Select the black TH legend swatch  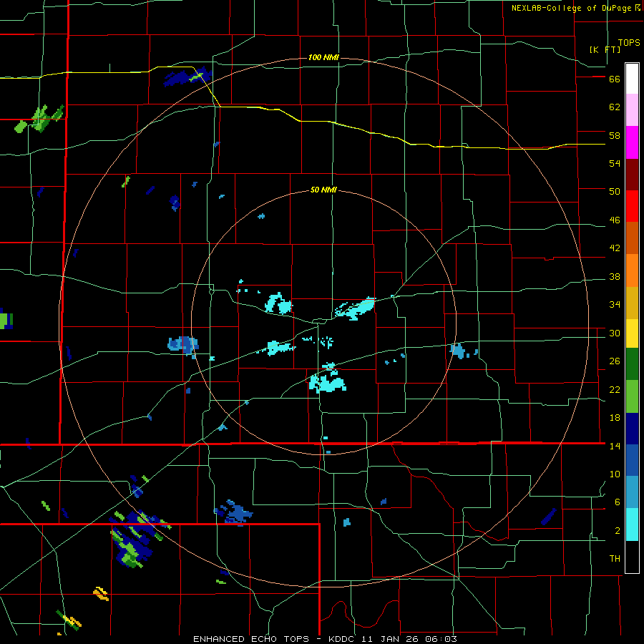coord(632,557)
